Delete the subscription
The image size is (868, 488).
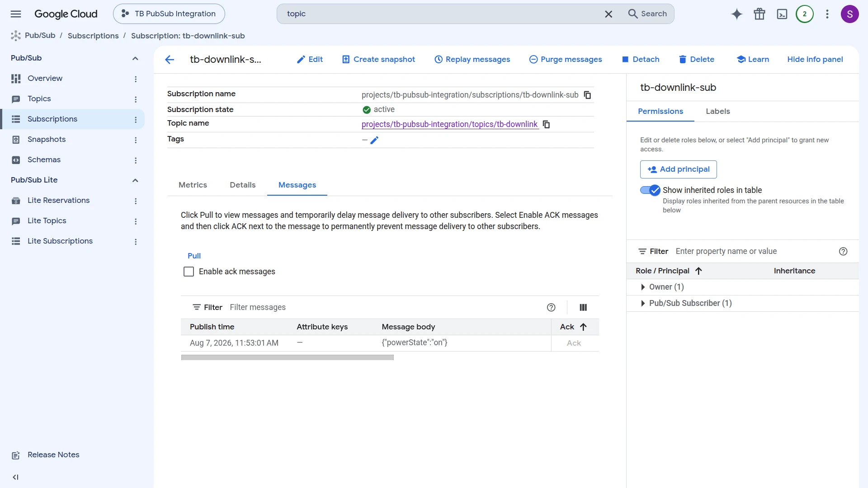point(697,60)
